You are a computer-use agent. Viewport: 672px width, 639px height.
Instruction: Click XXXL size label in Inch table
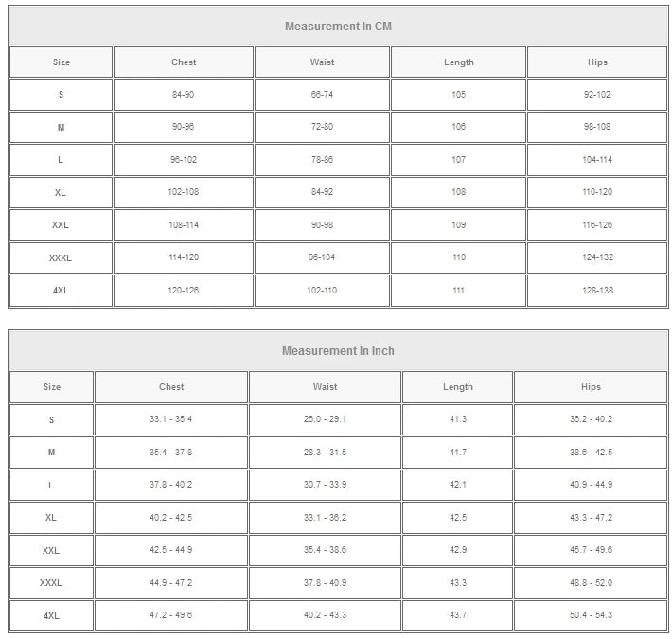click(x=51, y=583)
